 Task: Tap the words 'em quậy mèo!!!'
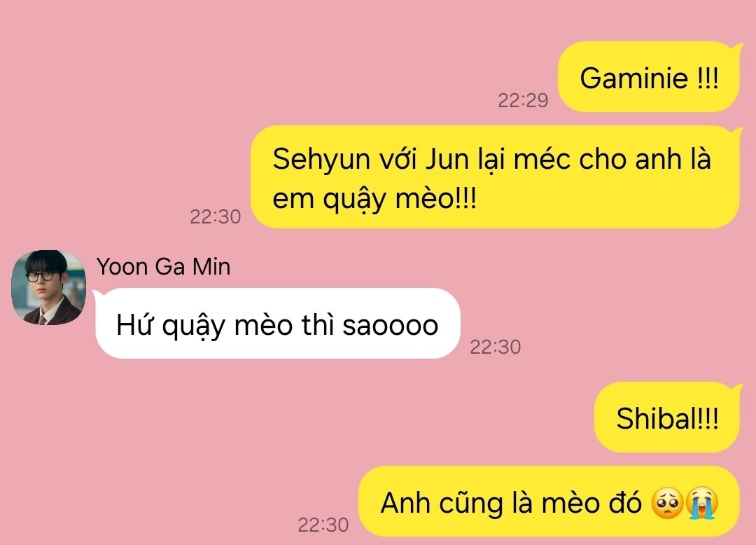tap(374, 199)
